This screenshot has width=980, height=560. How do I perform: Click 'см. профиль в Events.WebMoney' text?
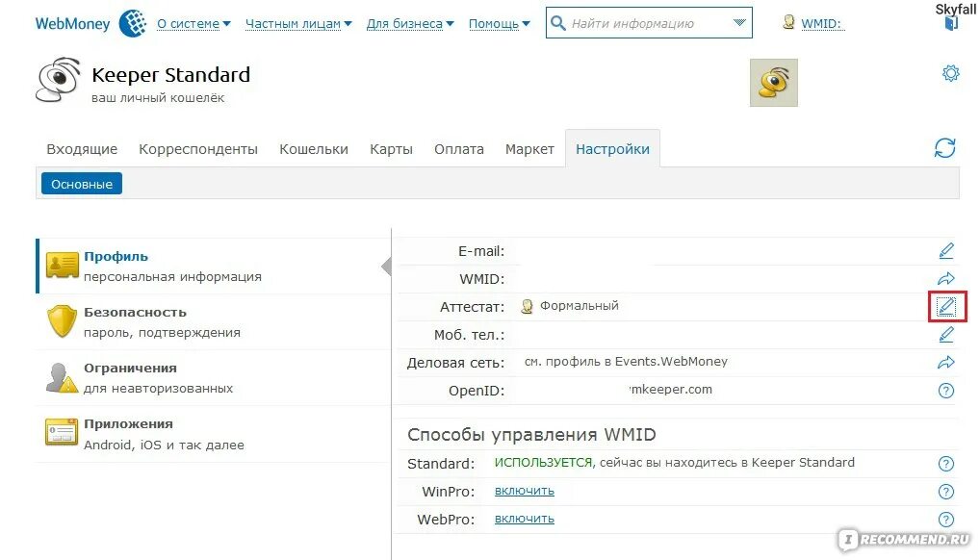(x=626, y=361)
